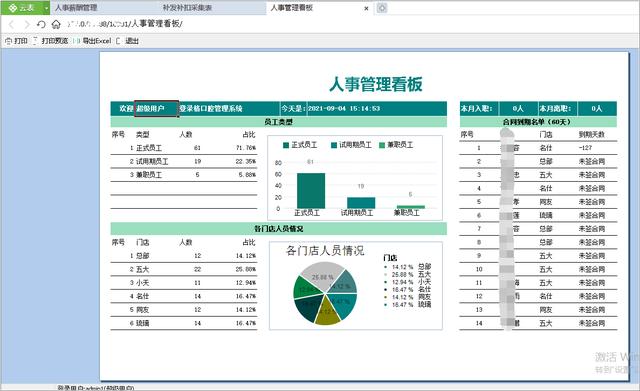Go to home via the house icon
This screenshot has height=391, width=640.
coord(56,24)
